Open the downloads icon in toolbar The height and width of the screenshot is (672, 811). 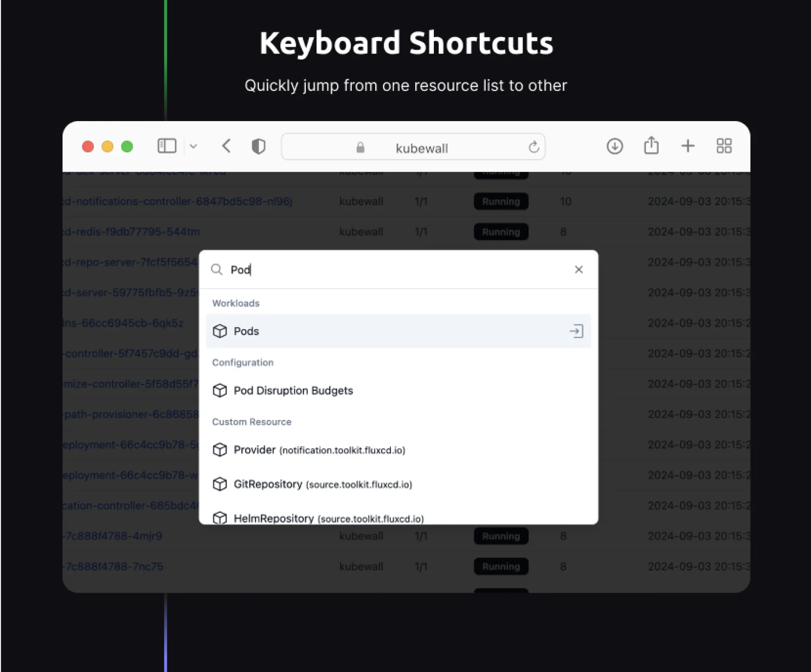click(x=615, y=146)
